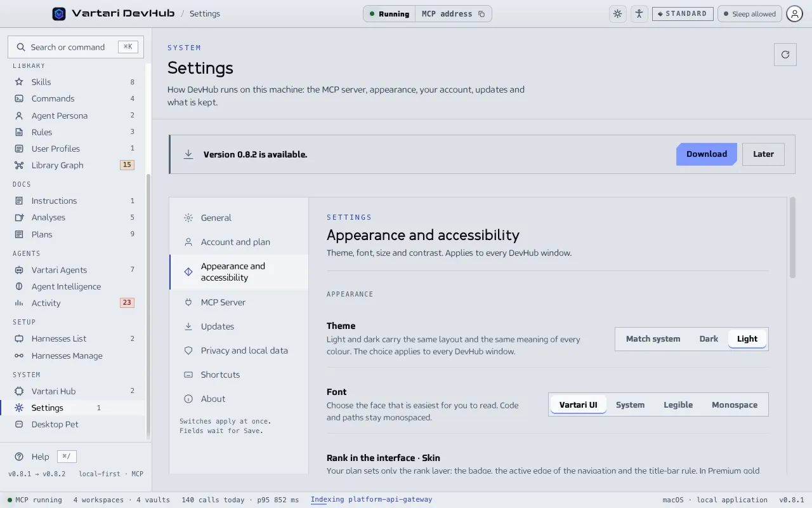Set the font to Monospace
Screen dimensions: 812x508
pyautogui.click(x=735, y=405)
